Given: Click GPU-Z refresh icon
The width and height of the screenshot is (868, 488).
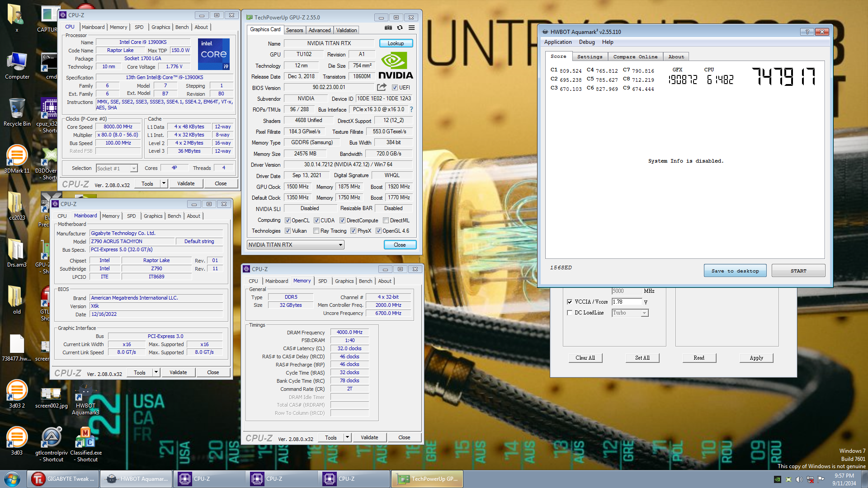Looking at the screenshot, I should coord(400,28).
